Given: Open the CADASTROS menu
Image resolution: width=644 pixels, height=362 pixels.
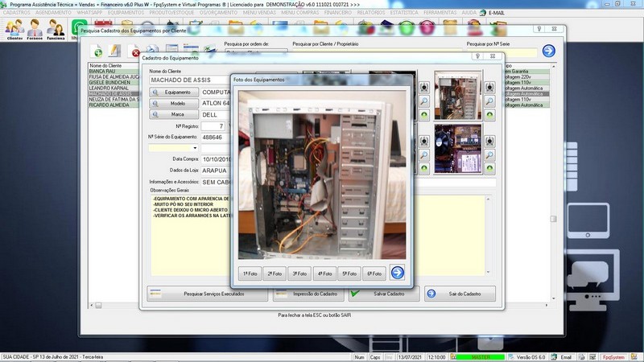Looking at the screenshot, I should pyautogui.click(x=16, y=13).
